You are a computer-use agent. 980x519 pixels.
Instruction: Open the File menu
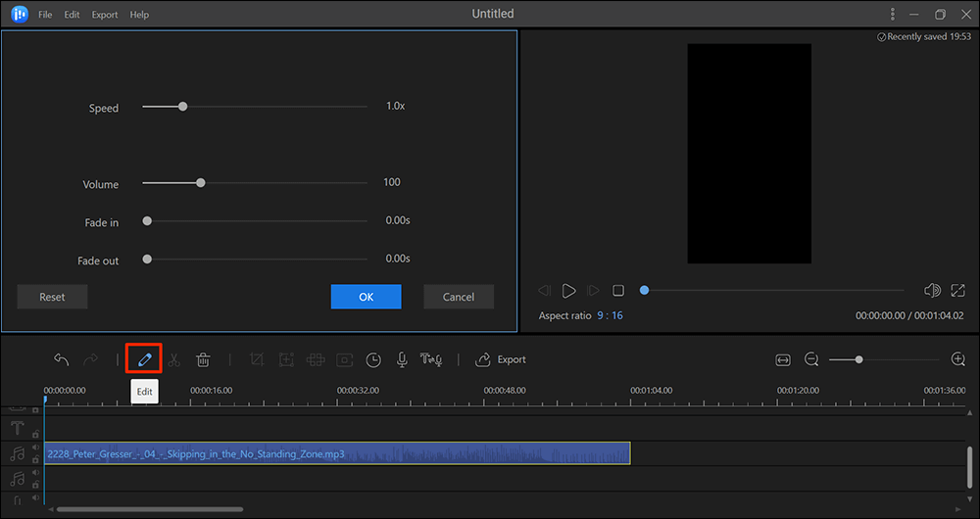point(45,15)
